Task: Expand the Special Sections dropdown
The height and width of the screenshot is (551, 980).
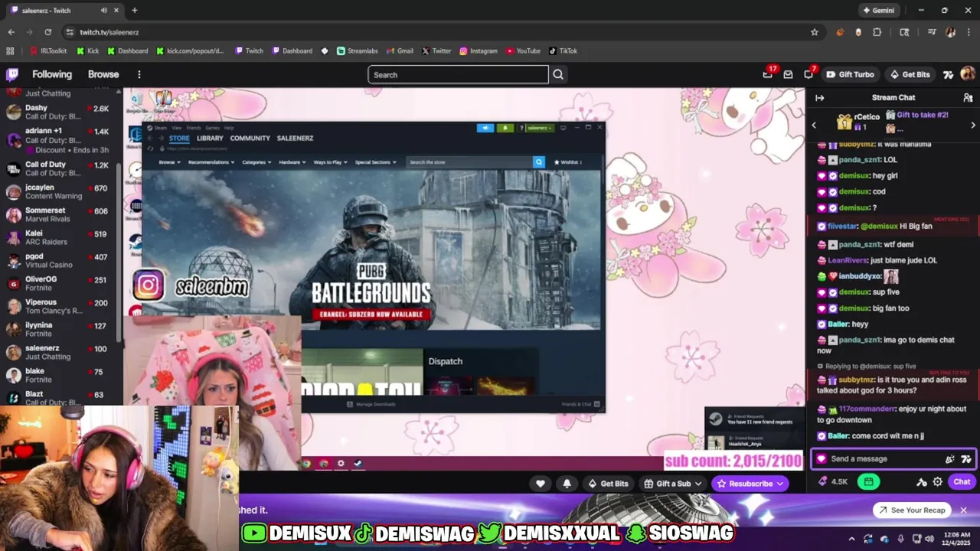Action: (375, 162)
